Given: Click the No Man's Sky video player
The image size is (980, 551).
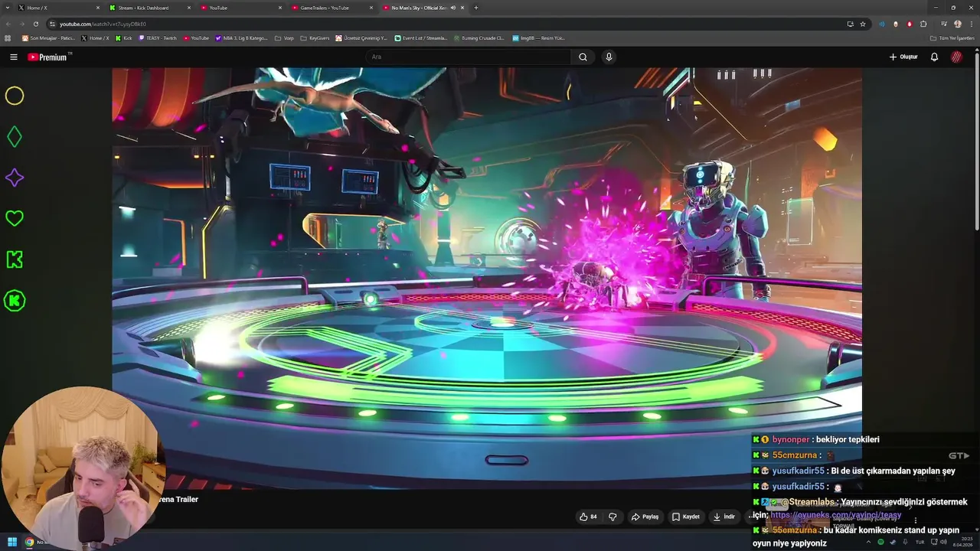Looking at the screenshot, I should (x=487, y=278).
